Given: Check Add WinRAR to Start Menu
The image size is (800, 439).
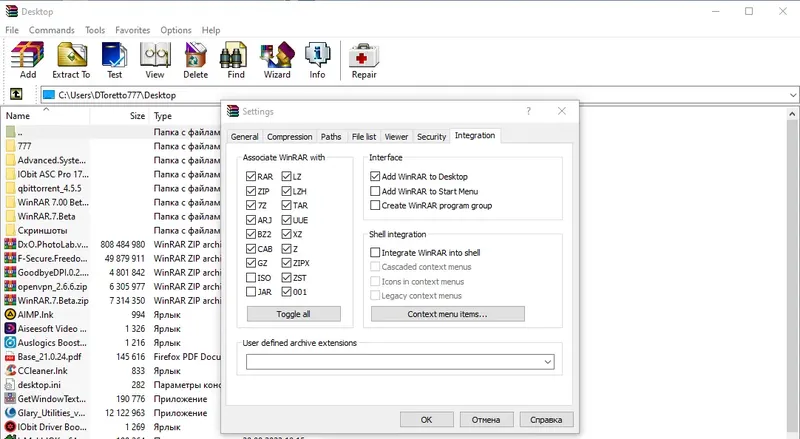Looking at the screenshot, I should [375, 191].
